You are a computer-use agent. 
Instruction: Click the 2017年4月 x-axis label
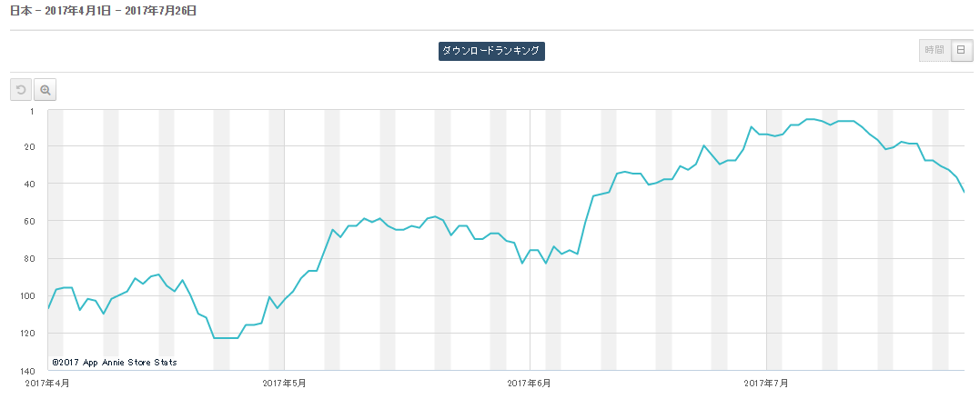click(x=48, y=384)
